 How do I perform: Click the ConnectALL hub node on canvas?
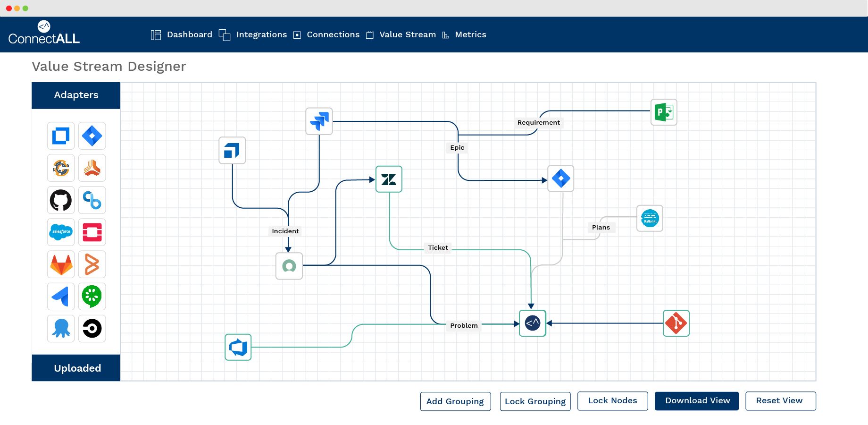[x=533, y=323]
